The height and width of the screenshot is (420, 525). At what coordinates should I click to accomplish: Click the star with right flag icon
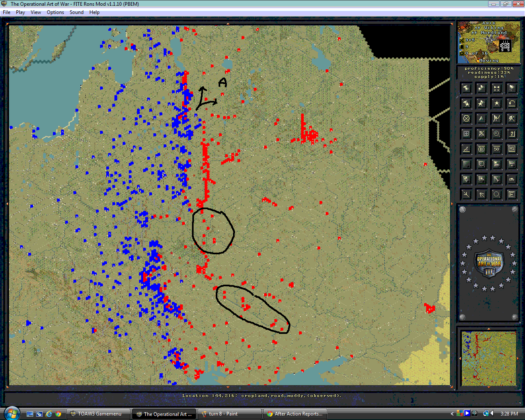[482, 103]
